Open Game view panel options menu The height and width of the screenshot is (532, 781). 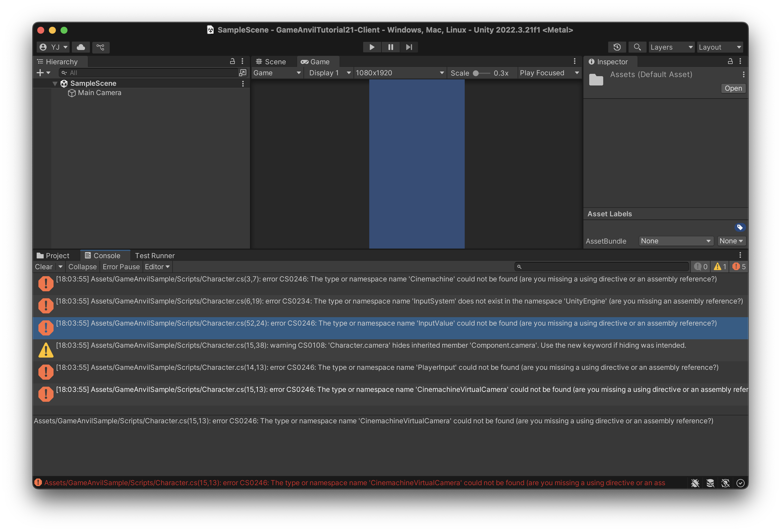click(575, 61)
